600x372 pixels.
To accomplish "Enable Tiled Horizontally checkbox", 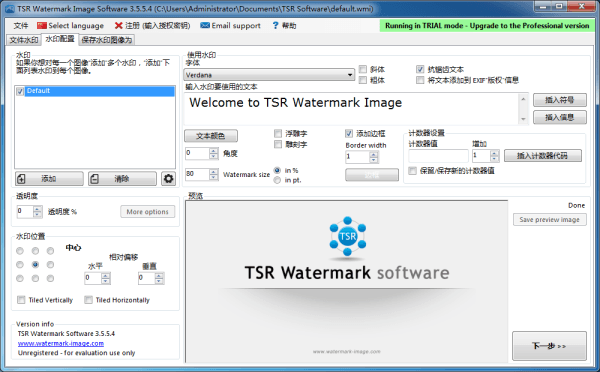I will (x=88, y=300).
